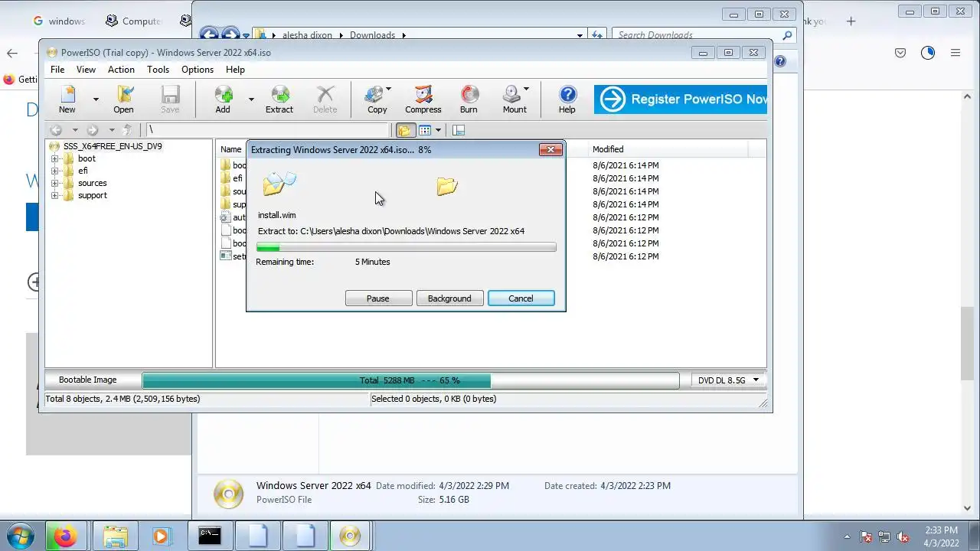The width and height of the screenshot is (980, 551).
Task: Expand the support folder in tree
Action: [x=55, y=195]
